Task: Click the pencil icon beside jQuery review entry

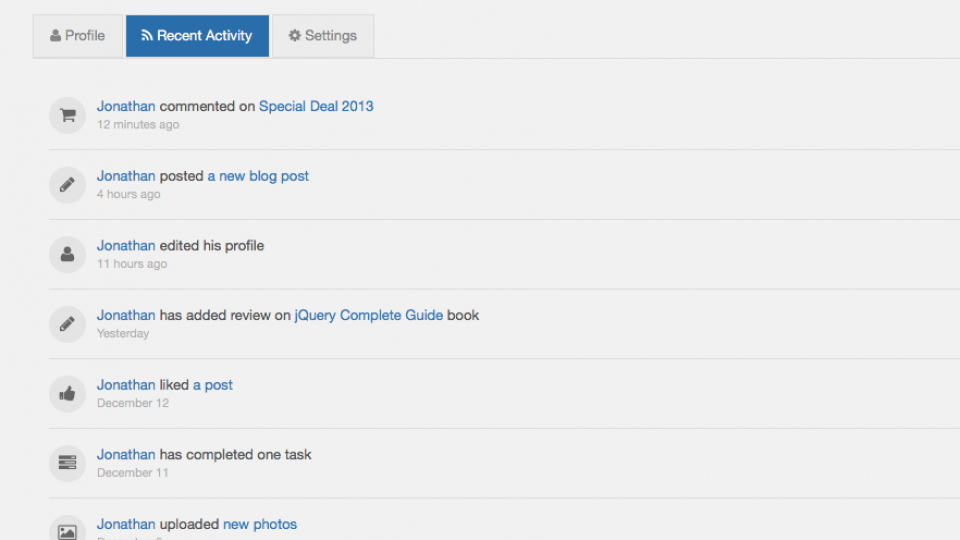Action: point(67,324)
